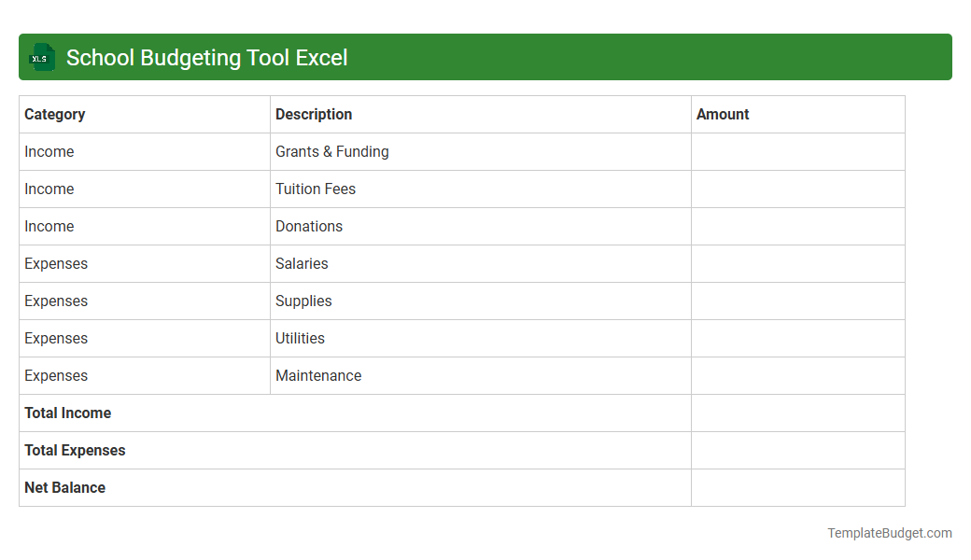Screen dimensions: 971x560
Task: Click the Amount field for Grants & Funding
Action: click(797, 151)
